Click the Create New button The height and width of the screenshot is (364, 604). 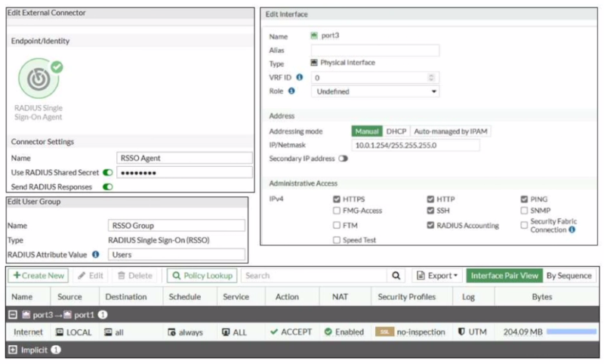[x=39, y=276]
